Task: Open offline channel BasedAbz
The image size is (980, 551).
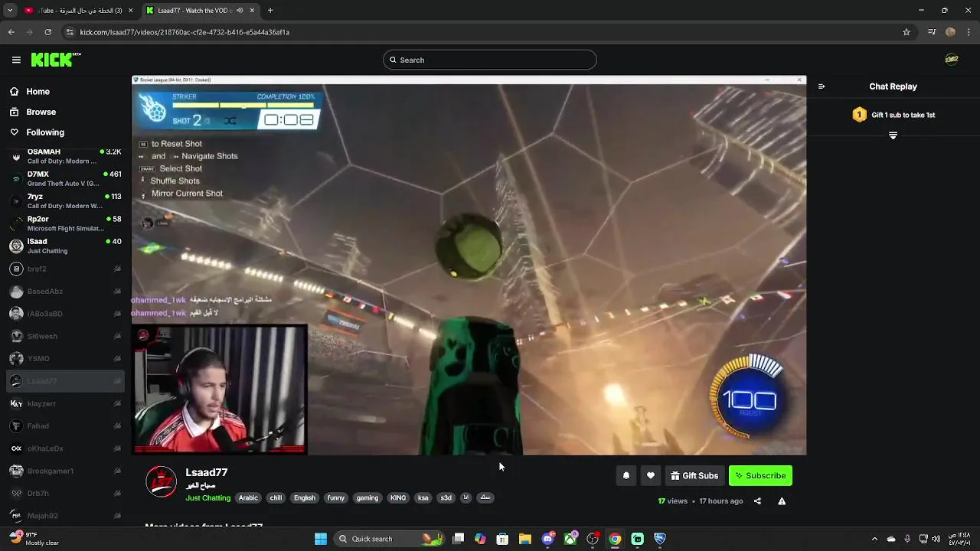Action: pos(65,291)
